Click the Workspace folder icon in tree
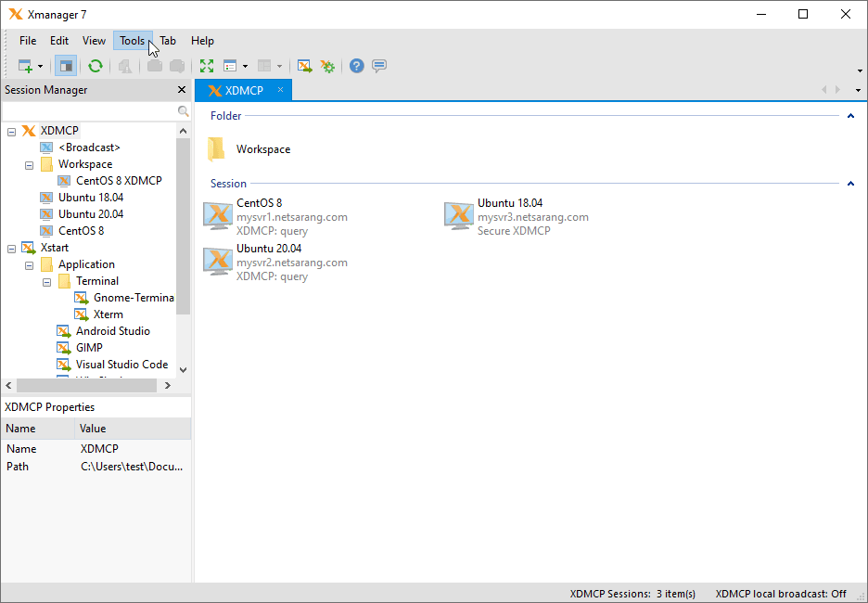This screenshot has height=603, width=868. (47, 164)
